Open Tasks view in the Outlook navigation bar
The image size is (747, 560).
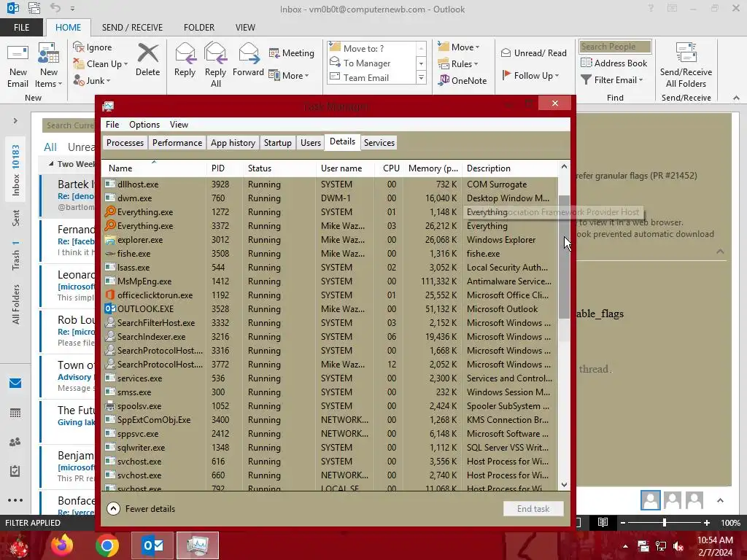[x=15, y=471]
